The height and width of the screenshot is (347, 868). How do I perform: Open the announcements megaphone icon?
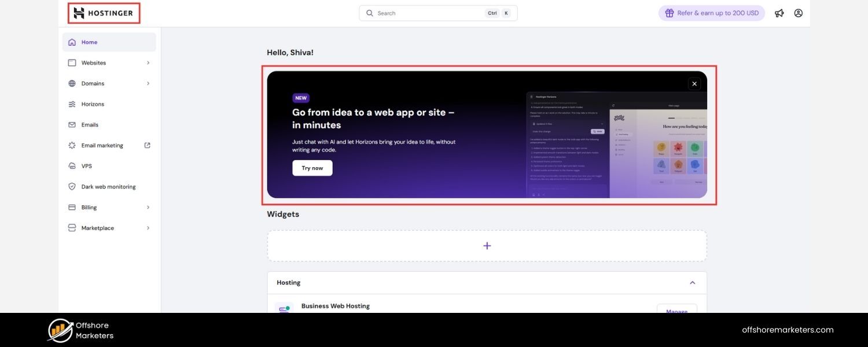pyautogui.click(x=779, y=13)
